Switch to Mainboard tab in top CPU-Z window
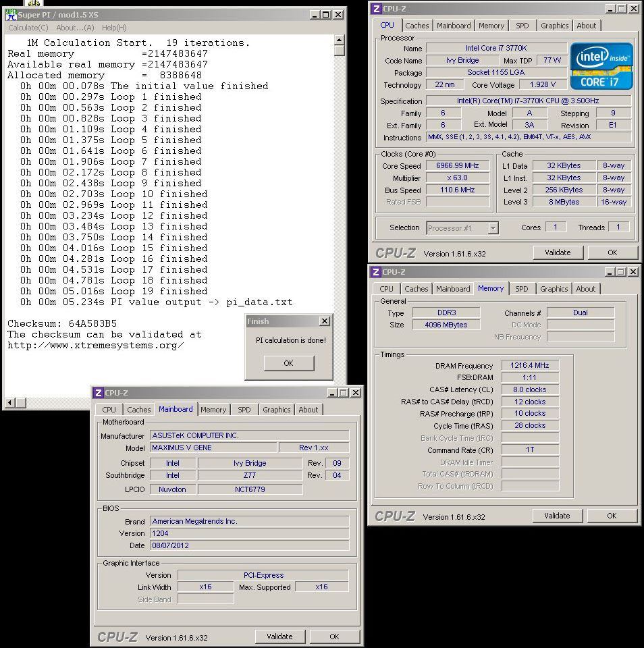Screen dimensions: 644x648 coord(454,26)
